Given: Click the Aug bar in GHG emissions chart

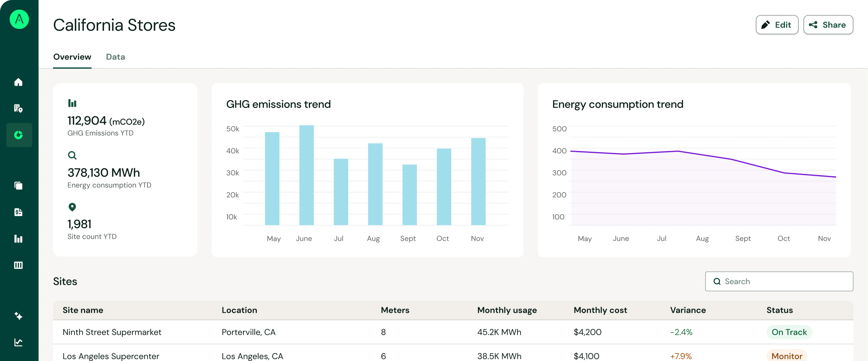Looking at the screenshot, I should coord(375,184).
